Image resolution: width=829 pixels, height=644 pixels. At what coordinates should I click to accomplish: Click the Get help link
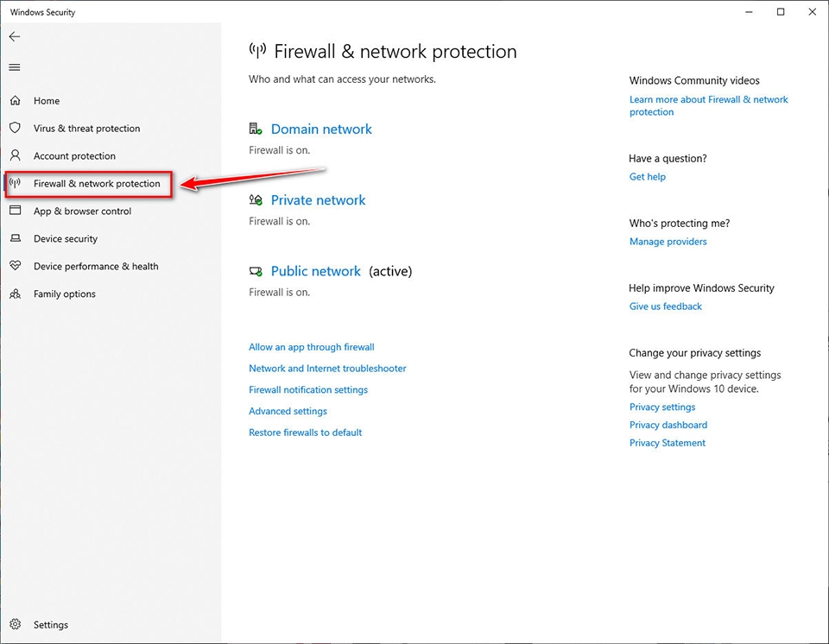(x=647, y=176)
